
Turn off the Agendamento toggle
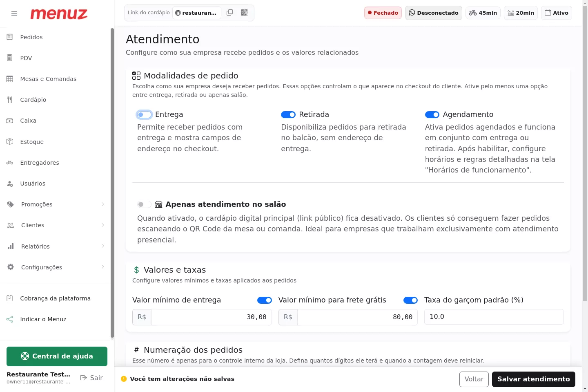432,115
